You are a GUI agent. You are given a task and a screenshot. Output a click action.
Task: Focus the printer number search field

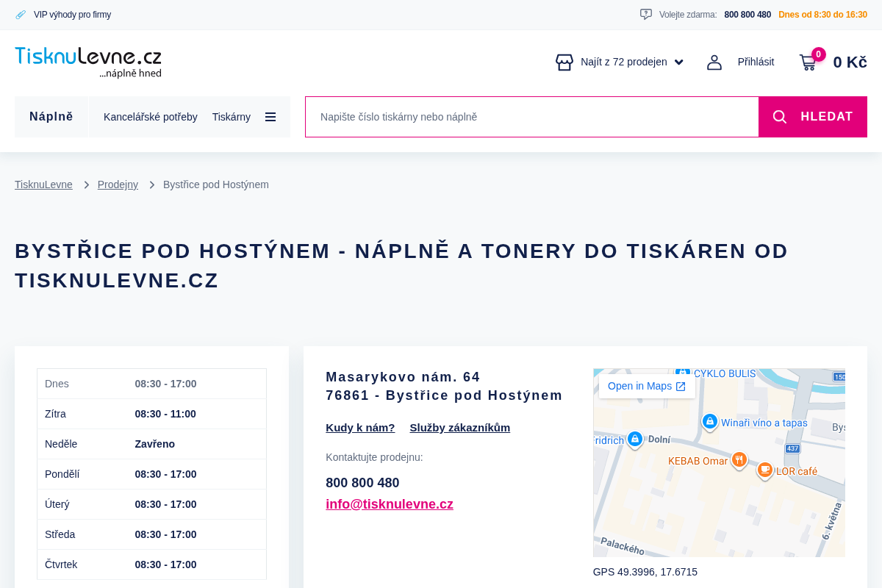tap(532, 117)
